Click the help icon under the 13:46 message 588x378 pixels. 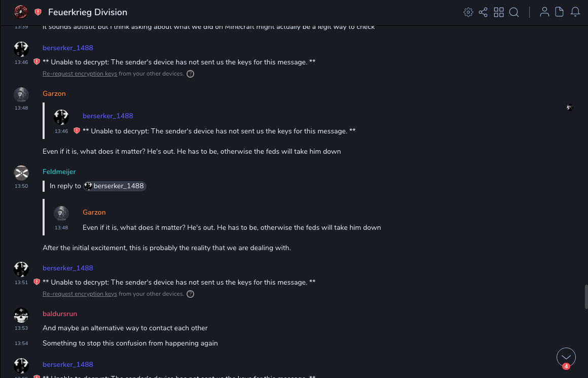[191, 74]
